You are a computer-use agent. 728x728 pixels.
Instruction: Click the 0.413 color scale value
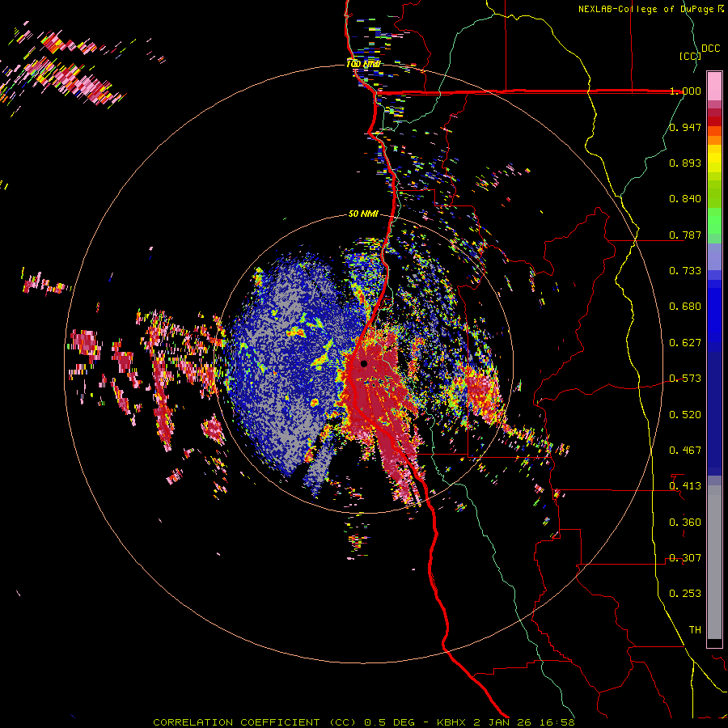pyautogui.click(x=685, y=486)
